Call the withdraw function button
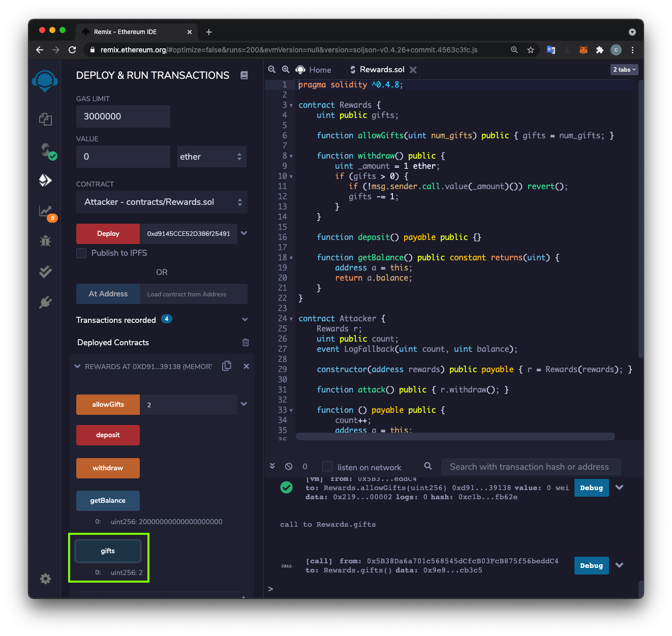This screenshot has width=672, height=636. tap(108, 468)
